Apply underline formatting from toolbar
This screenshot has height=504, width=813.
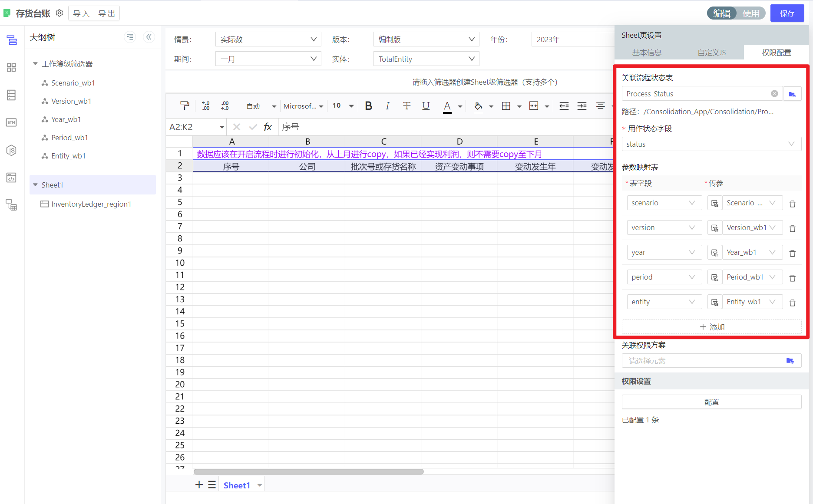426,106
